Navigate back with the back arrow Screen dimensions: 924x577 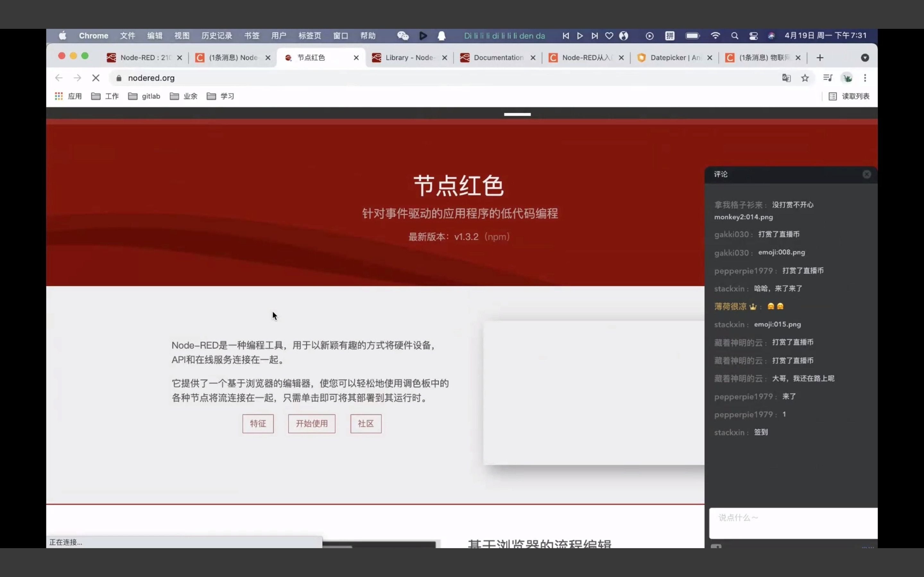pyautogui.click(x=59, y=78)
